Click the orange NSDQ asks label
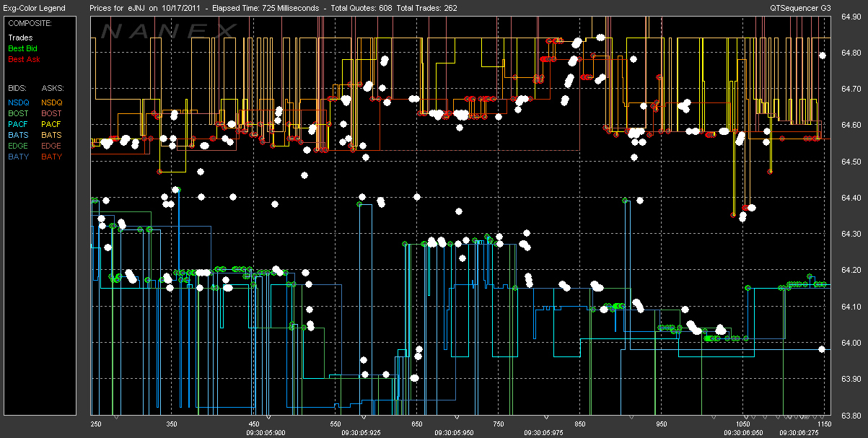The image size is (868, 438). 52,102
